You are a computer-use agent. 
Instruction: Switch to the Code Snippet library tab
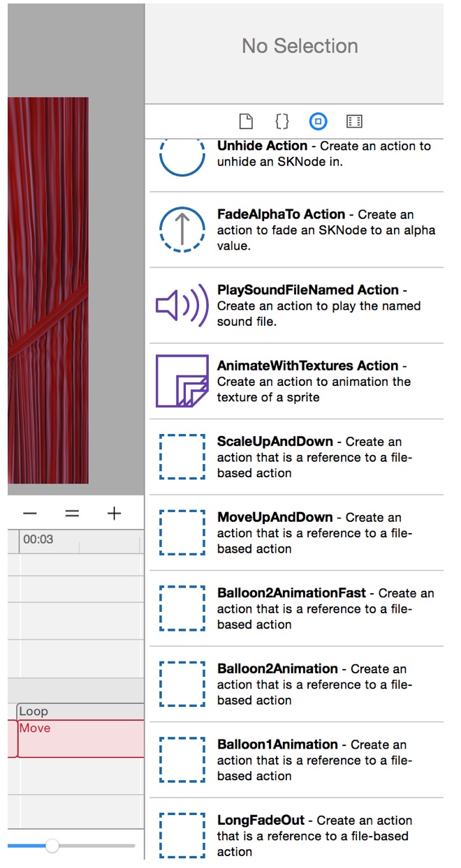click(281, 121)
